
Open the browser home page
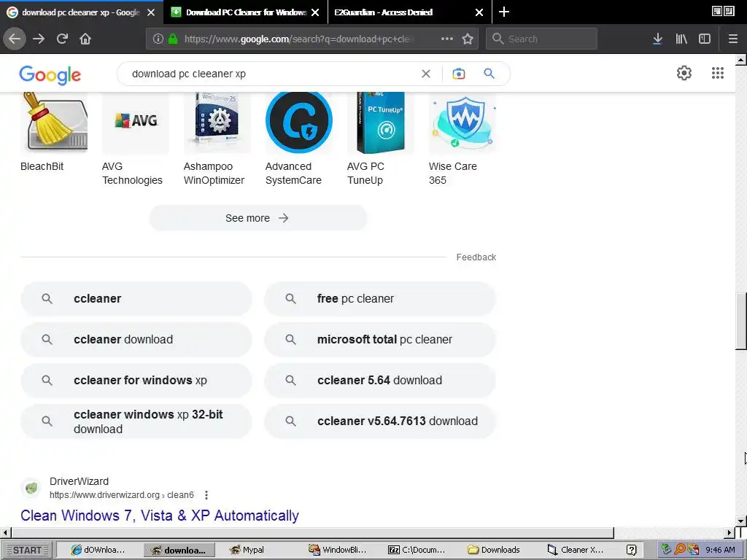85,39
